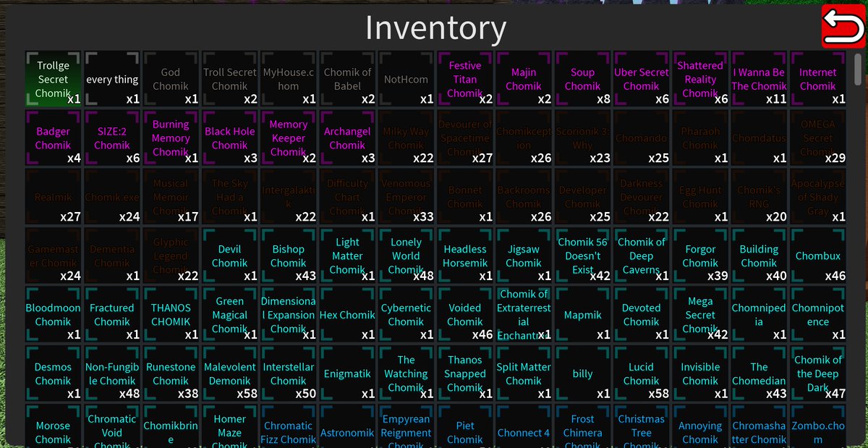Select the Majin Chomik item
This screenshot has height=448, width=868.
coord(524,79)
